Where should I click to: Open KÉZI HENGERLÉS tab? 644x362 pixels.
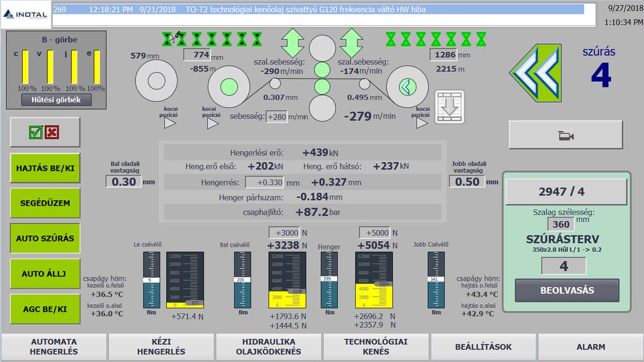point(161,347)
